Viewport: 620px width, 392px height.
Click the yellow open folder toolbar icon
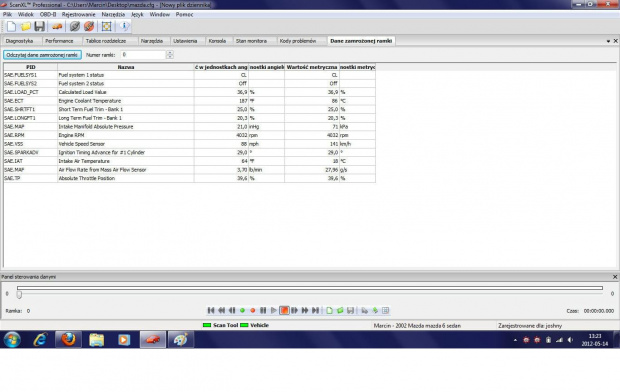[26, 27]
